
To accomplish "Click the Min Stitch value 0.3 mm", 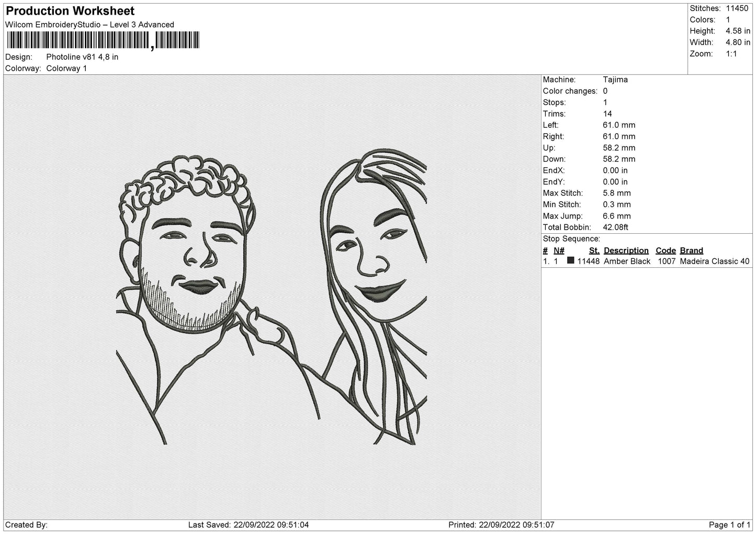I will point(617,204).
